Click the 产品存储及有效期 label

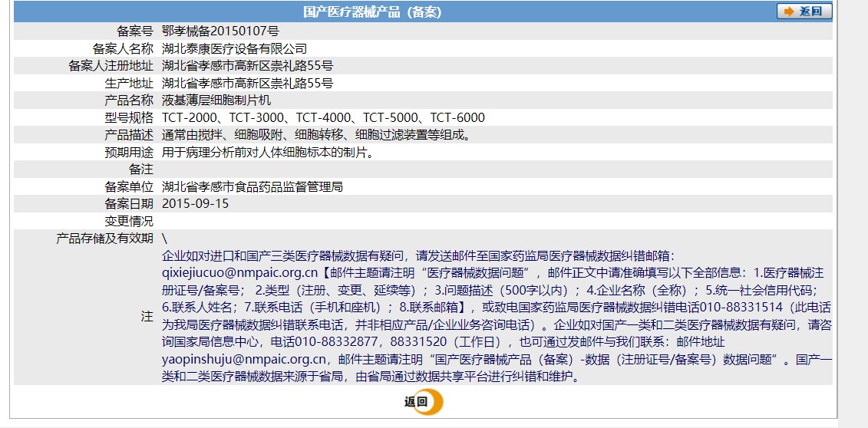[104, 239]
